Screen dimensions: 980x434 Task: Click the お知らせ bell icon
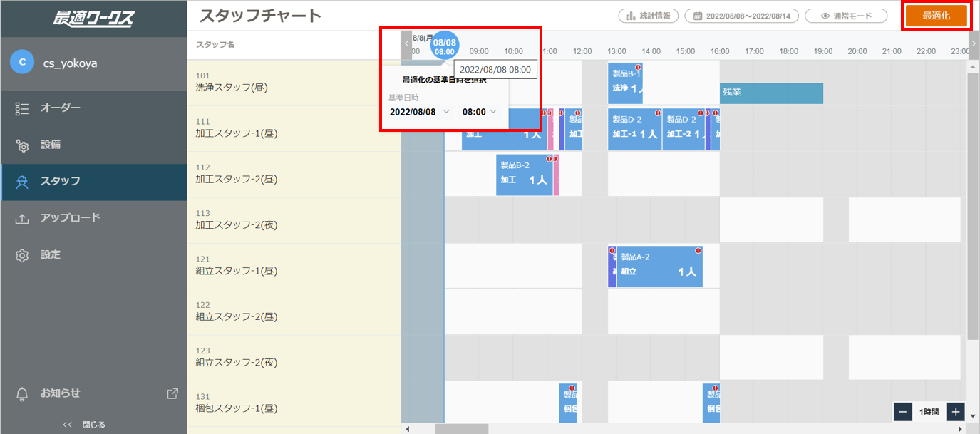[22, 393]
